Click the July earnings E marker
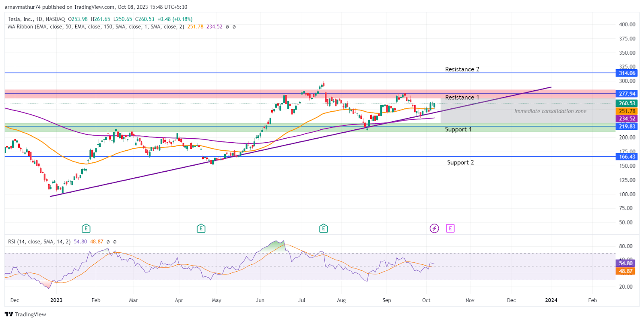Image resolution: width=644 pixels, height=322 pixels. click(323, 229)
